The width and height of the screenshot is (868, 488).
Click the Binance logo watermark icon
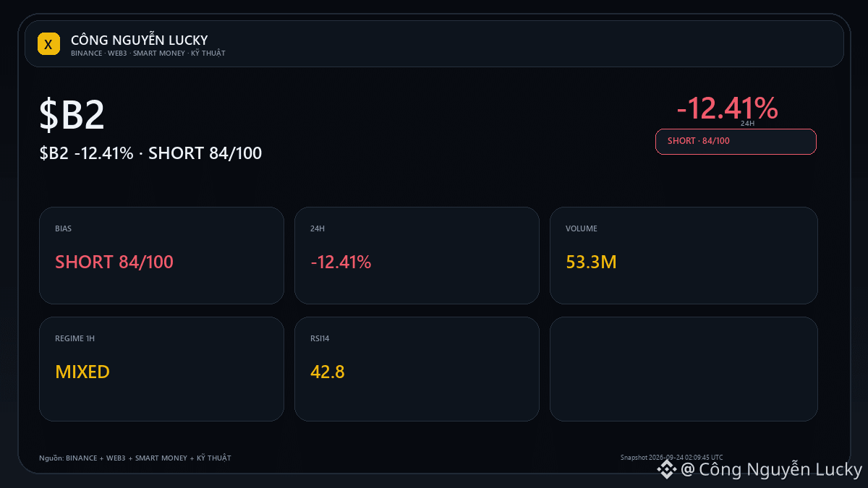[x=666, y=470]
